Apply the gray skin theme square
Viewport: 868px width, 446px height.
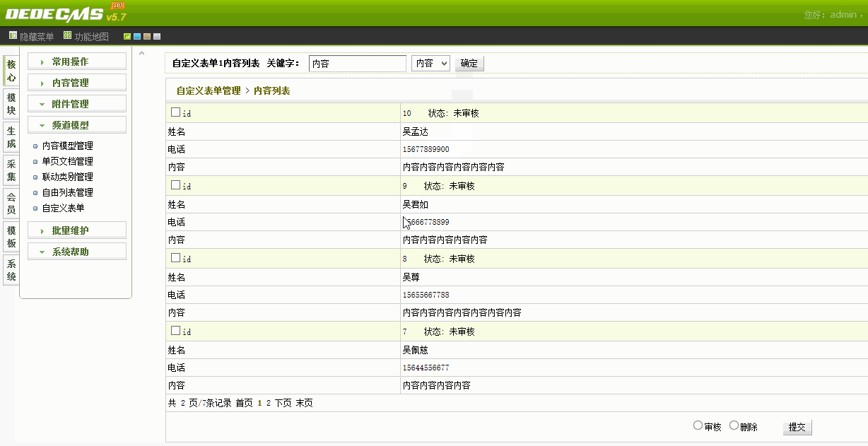(x=157, y=36)
